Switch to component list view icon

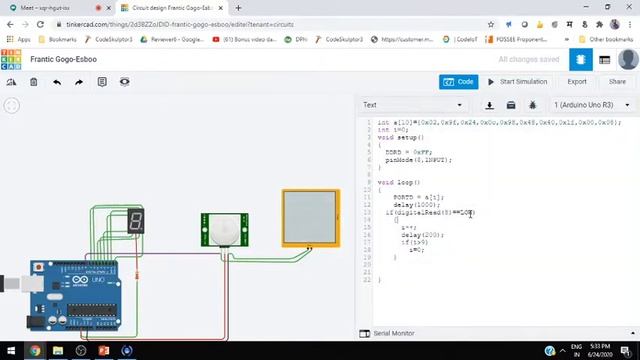tap(604, 60)
